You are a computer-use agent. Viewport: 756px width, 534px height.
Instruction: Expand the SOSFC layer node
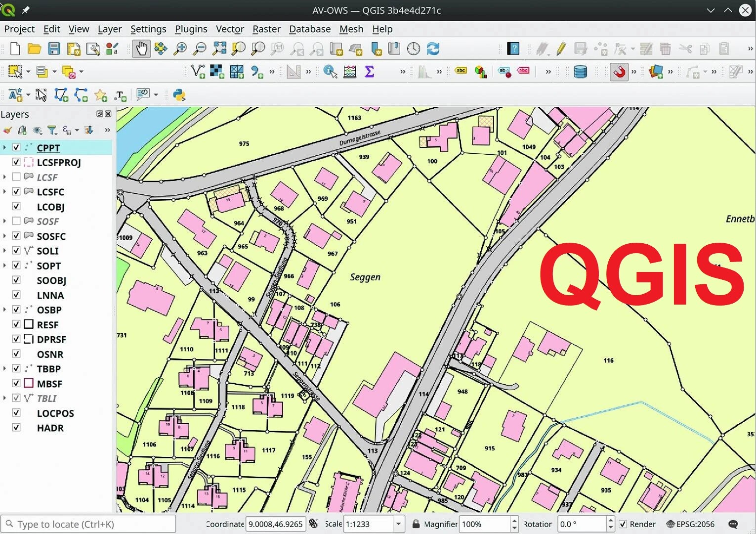[x=4, y=236]
